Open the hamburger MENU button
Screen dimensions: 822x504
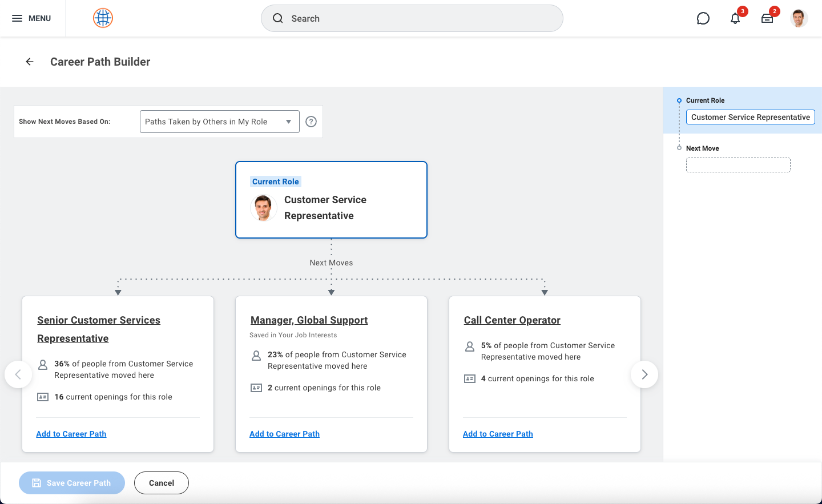(31, 18)
